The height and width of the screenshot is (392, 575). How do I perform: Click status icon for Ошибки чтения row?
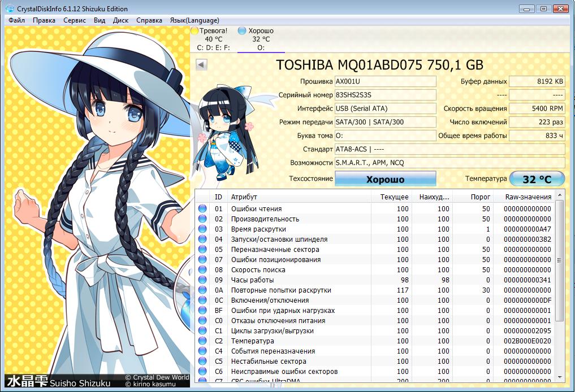pos(202,208)
